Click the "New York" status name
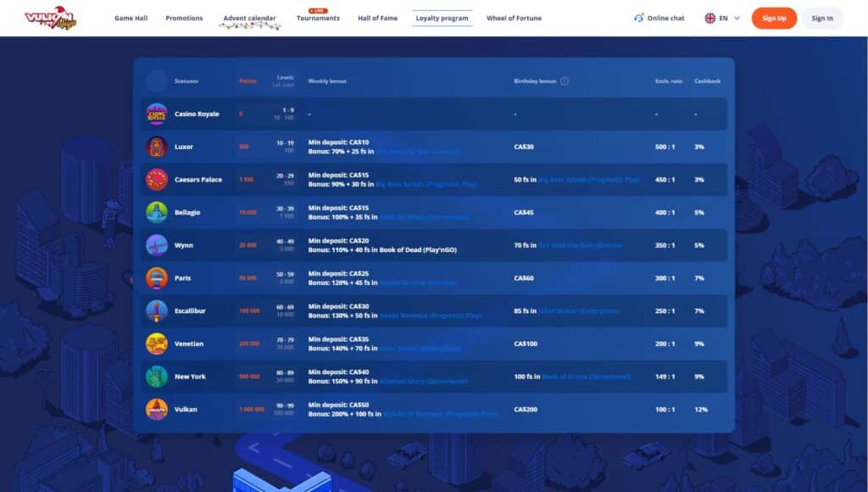 tap(190, 376)
